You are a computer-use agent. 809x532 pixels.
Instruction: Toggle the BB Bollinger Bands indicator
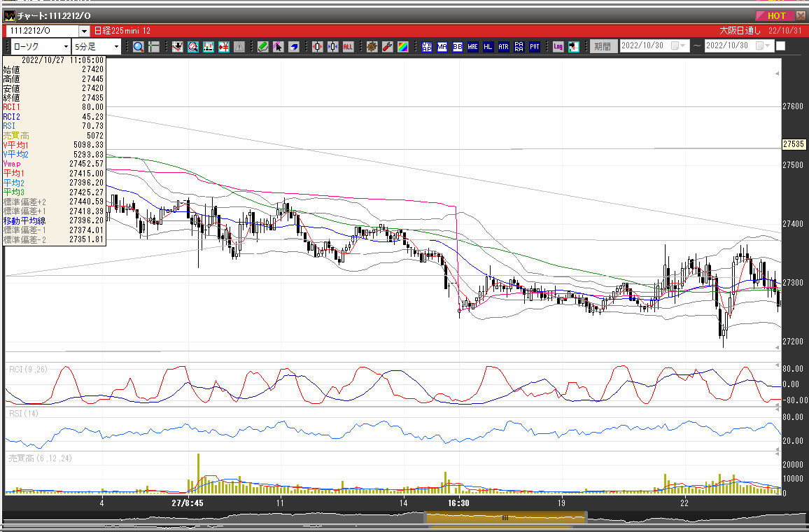(458, 46)
